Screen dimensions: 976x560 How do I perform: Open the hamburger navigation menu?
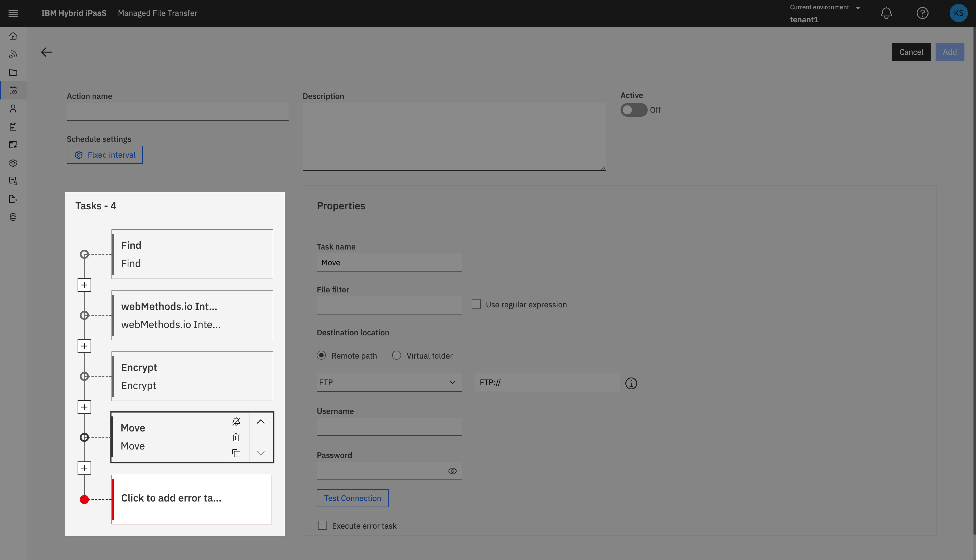click(13, 14)
